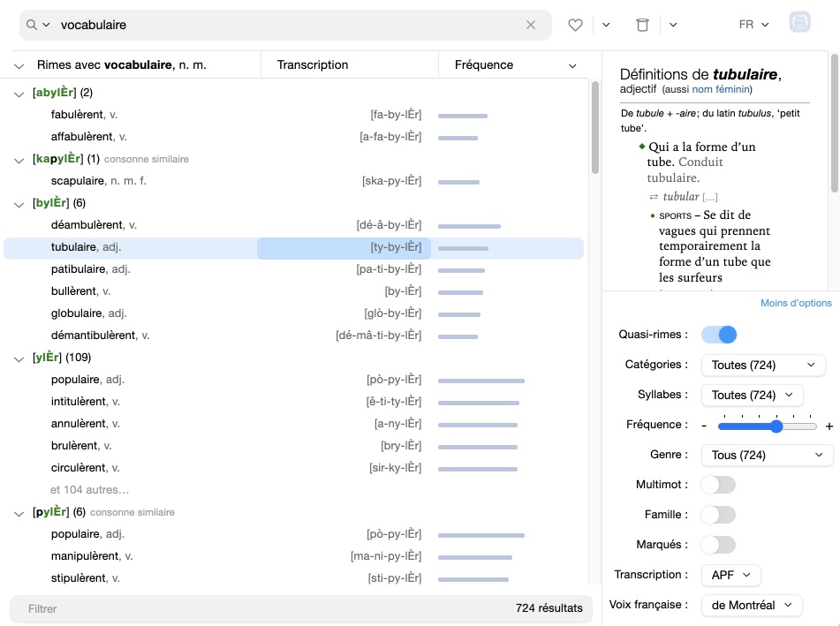Open the arrow menu beside the trash icon
This screenshot has width=840, height=626.
tap(673, 25)
